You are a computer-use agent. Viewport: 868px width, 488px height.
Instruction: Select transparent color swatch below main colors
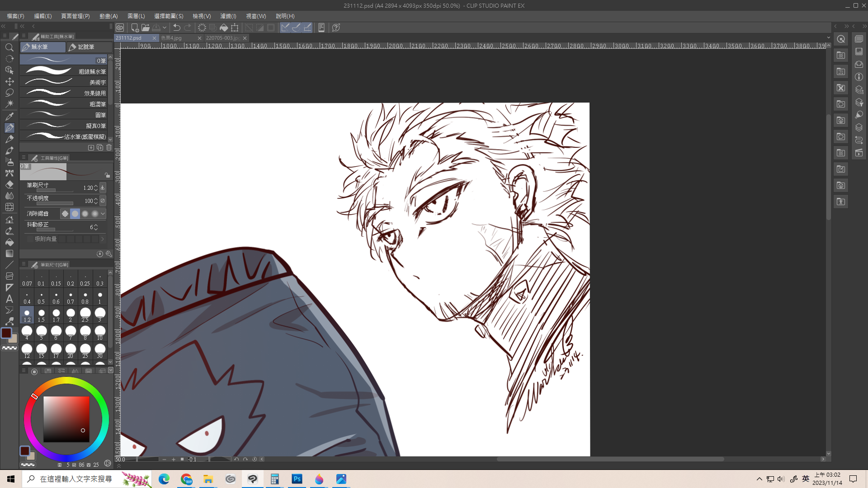9,348
